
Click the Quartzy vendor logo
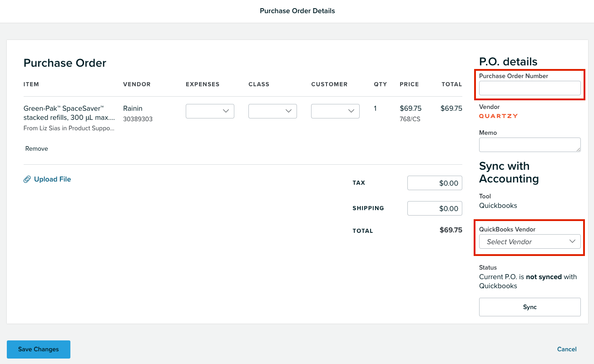click(498, 116)
